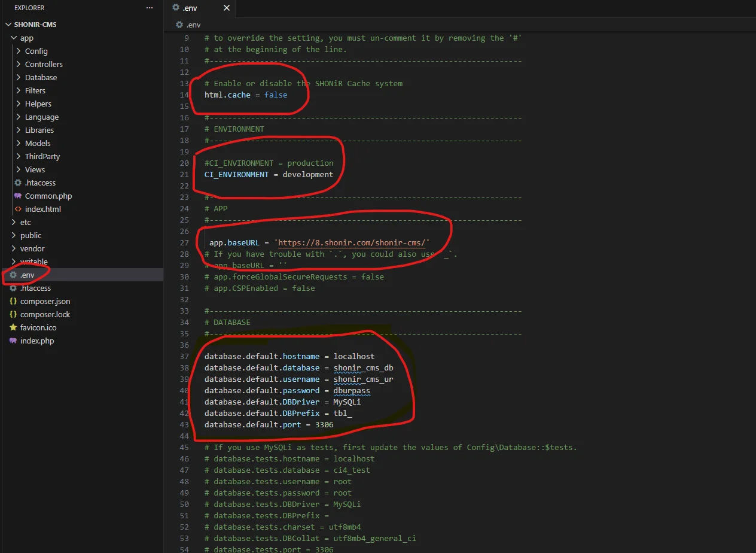Click gear icon of root .env file

coord(13,275)
